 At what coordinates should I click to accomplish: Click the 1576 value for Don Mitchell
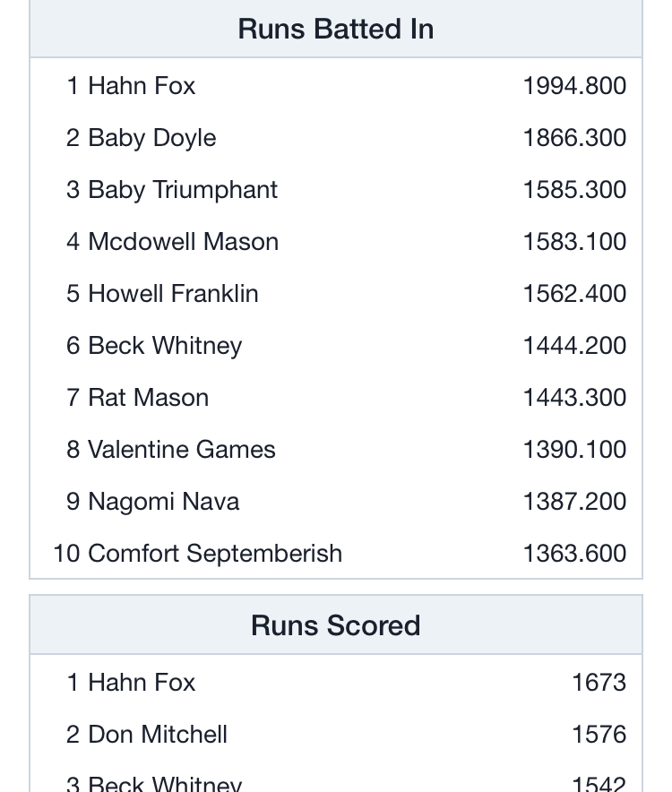pos(599,735)
